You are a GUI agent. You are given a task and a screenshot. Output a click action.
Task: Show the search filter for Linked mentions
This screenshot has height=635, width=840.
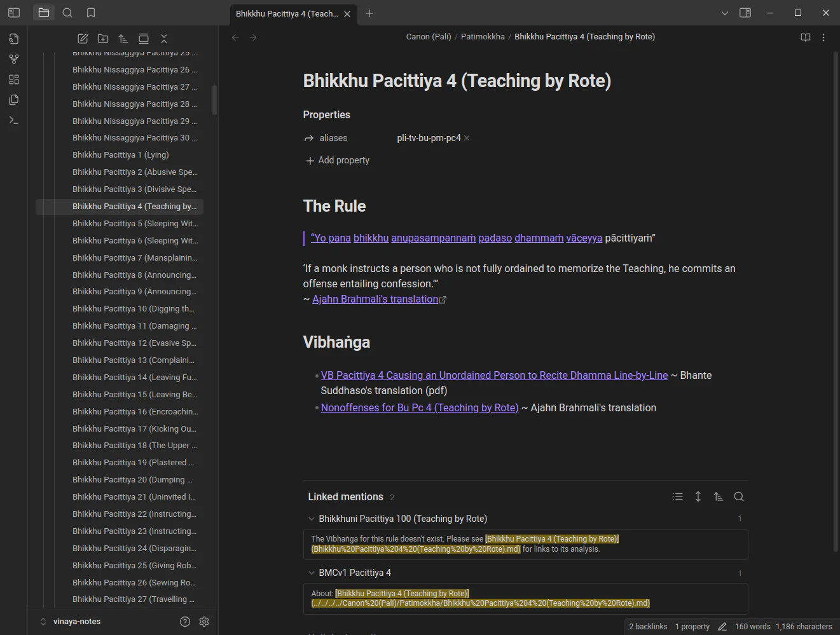pos(739,496)
